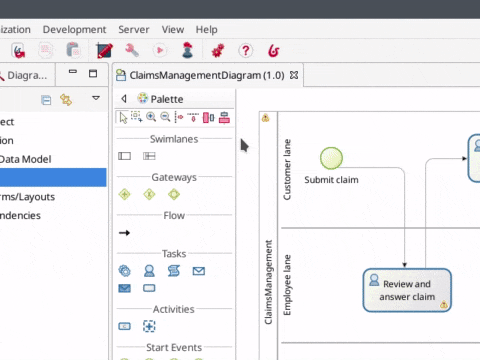
Task: Select the Call activity icon under Activities
Action: [124, 326]
